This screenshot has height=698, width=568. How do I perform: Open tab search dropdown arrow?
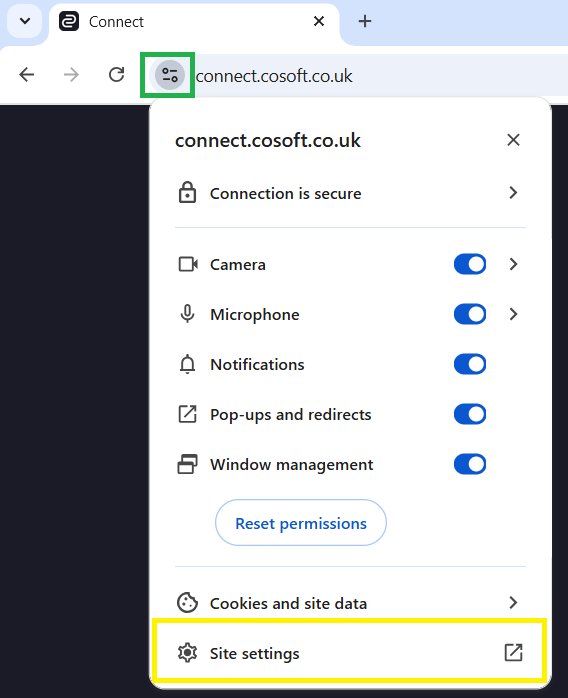pyautogui.click(x=25, y=21)
